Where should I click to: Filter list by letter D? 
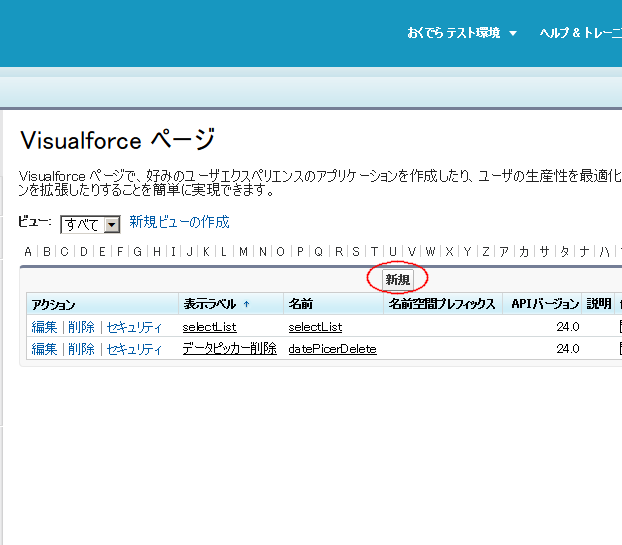tap(84, 252)
